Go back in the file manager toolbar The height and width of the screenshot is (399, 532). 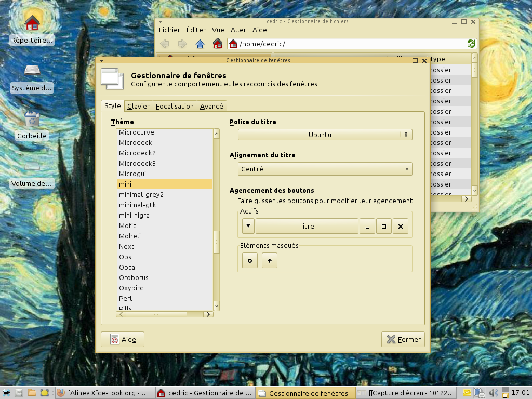click(165, 44)
